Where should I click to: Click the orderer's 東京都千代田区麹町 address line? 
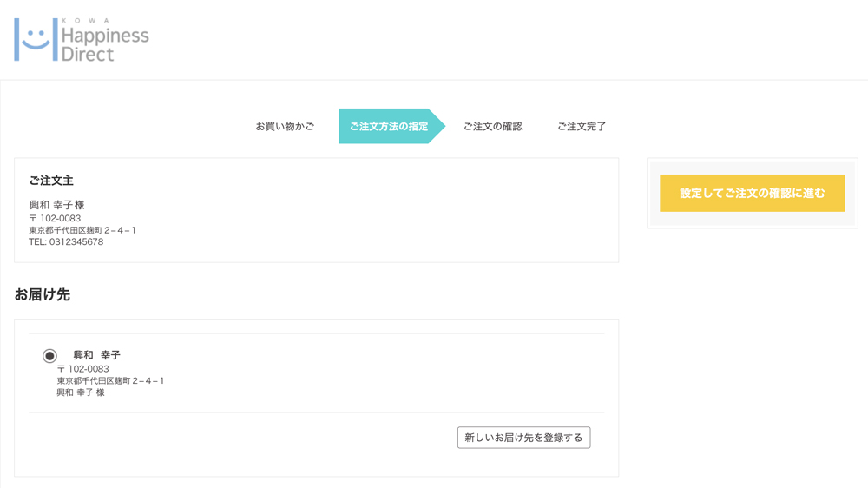coord(82,230)
